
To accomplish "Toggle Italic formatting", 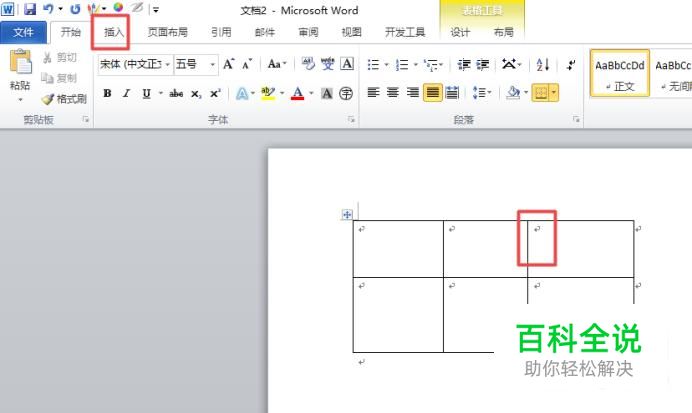I will tap(127, 94).
